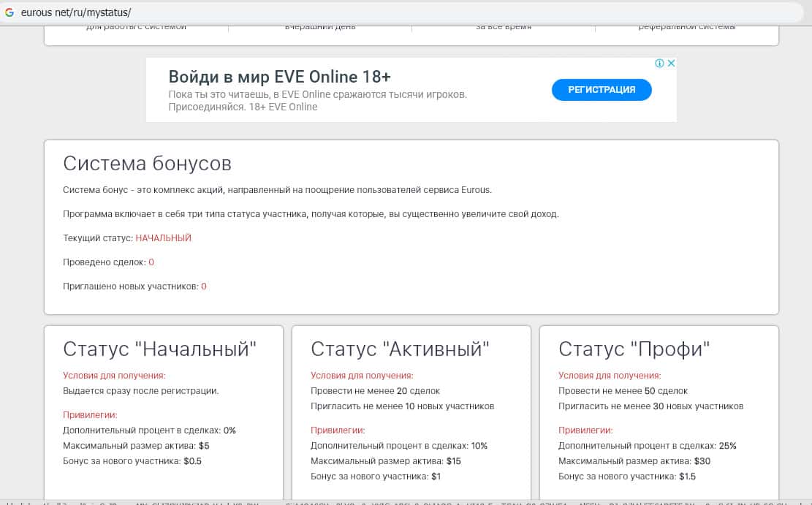Click Привилегии label in Профи card
The height and width of the screenshot is (505, 812).
[x=585, y=430]
